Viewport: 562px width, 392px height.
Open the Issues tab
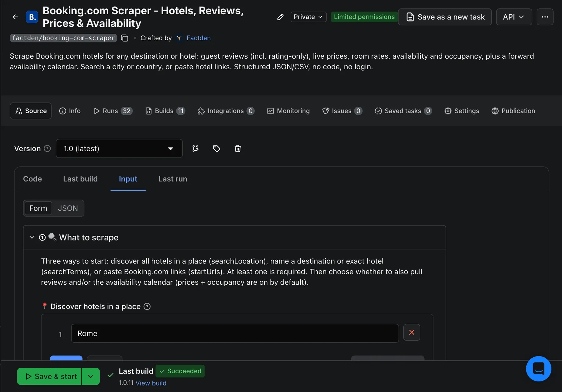pos(342,111)
